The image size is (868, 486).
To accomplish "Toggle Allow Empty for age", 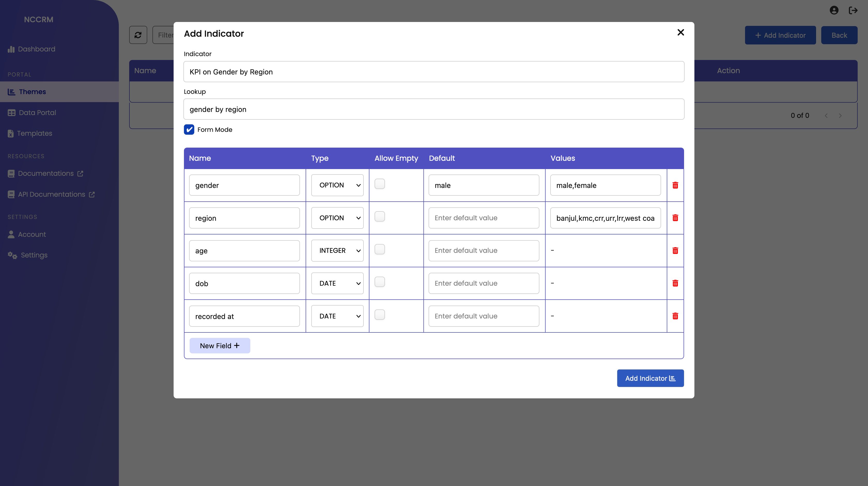I will point(380,249).
